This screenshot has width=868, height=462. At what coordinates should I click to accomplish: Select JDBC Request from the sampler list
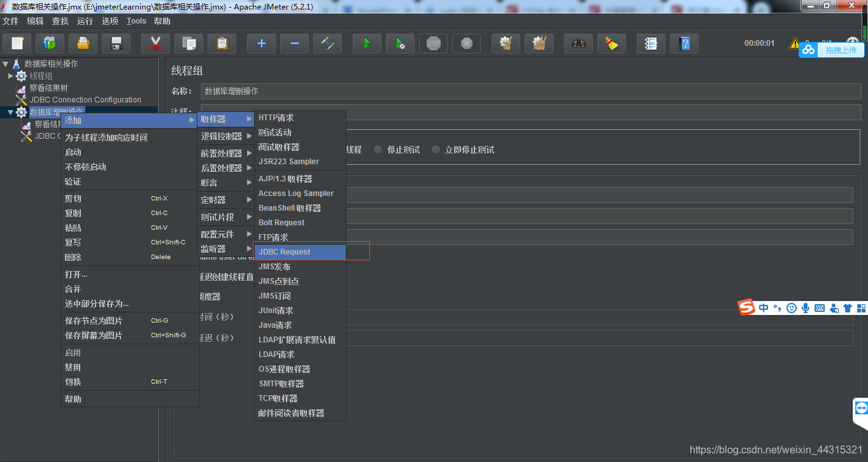pyautogui.click(x=300, y=252)
